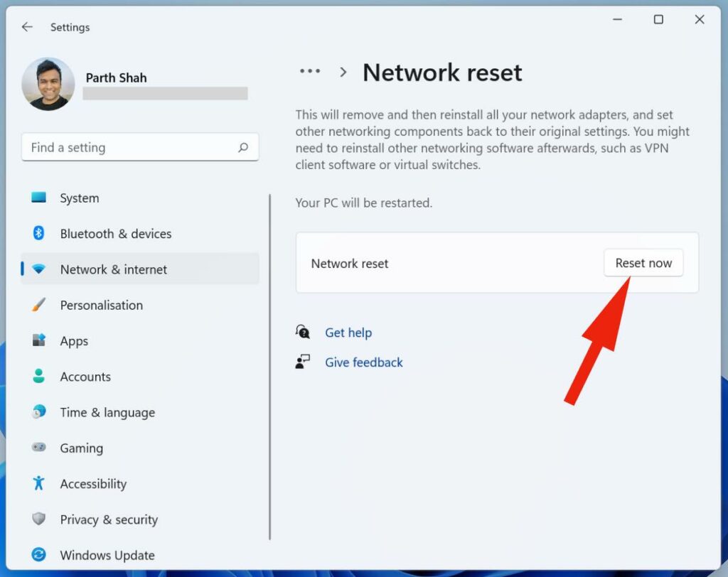This screenshot has height=577, width=728.
Task: Open Accounts via its person icon
Action: 39,377
